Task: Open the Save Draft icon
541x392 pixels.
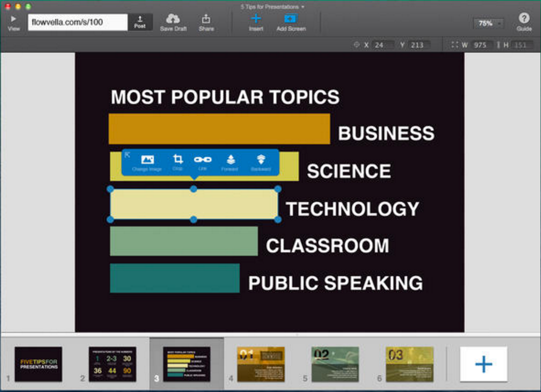Action: tap(173, 21)
